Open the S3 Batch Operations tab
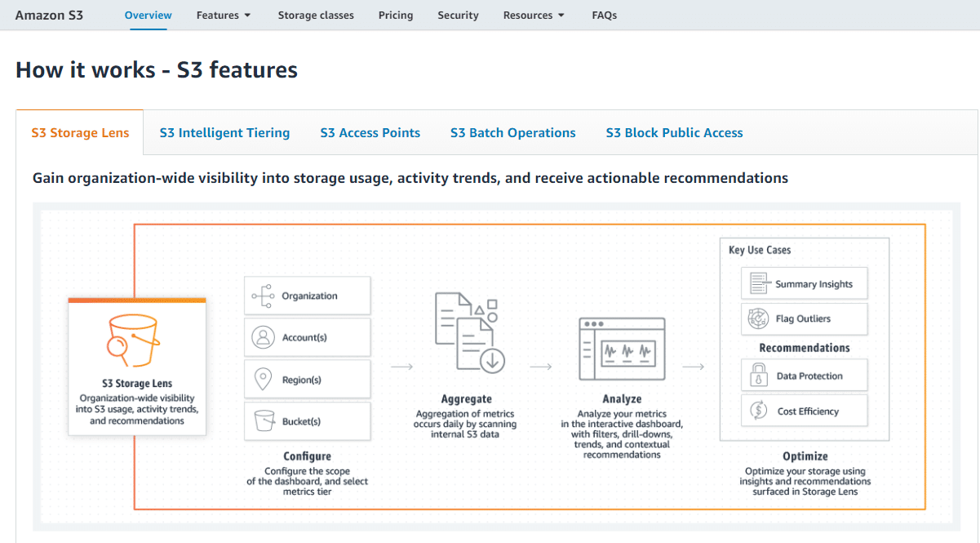Screen dimensions: 980x543 (512, 132)
